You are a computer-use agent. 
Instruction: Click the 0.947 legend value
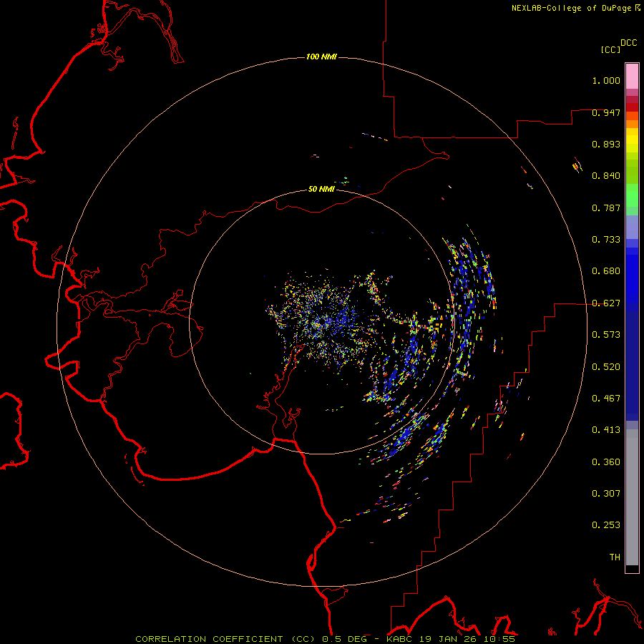click(606, 112)
